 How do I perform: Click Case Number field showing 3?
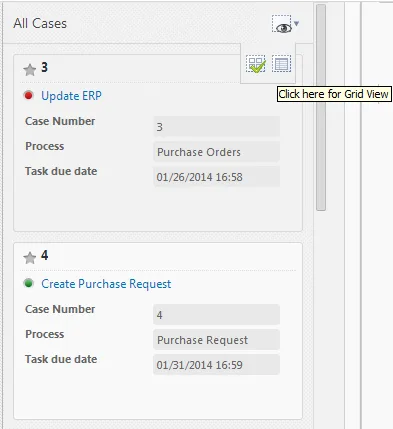click(216, 127)
